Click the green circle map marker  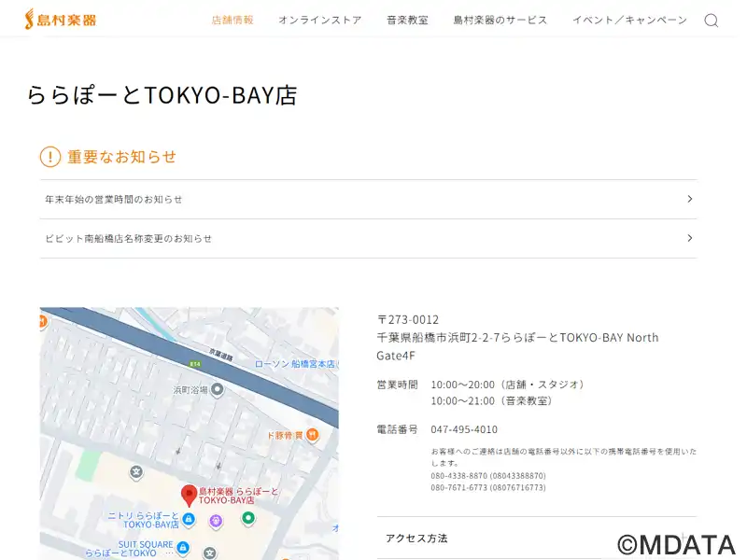point(248,517)
